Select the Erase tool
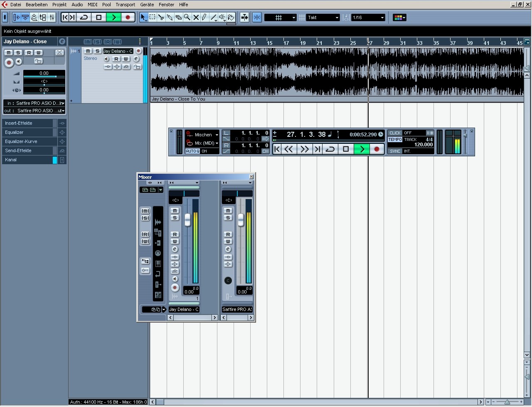The height and width of the screenshot is (407, 532). tap(178, 17)
